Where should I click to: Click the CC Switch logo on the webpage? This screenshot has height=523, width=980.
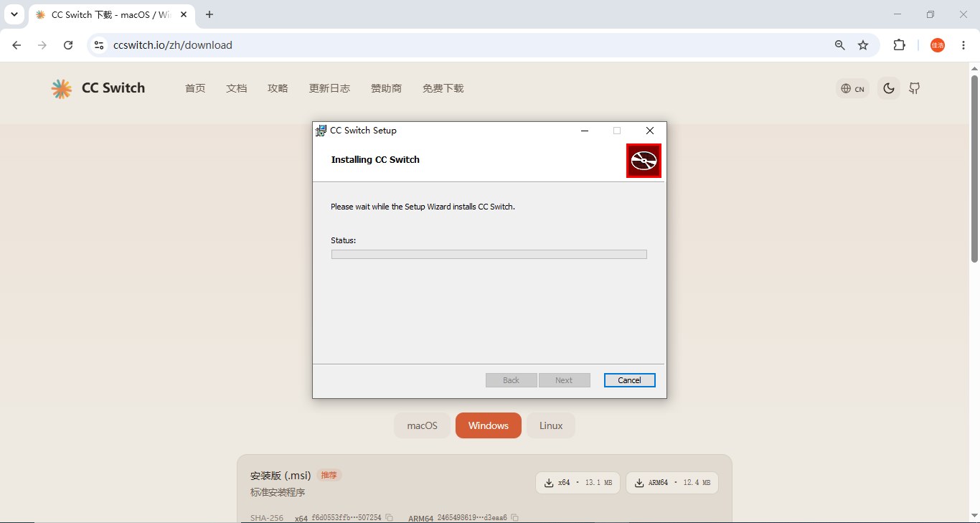point(98,88)
